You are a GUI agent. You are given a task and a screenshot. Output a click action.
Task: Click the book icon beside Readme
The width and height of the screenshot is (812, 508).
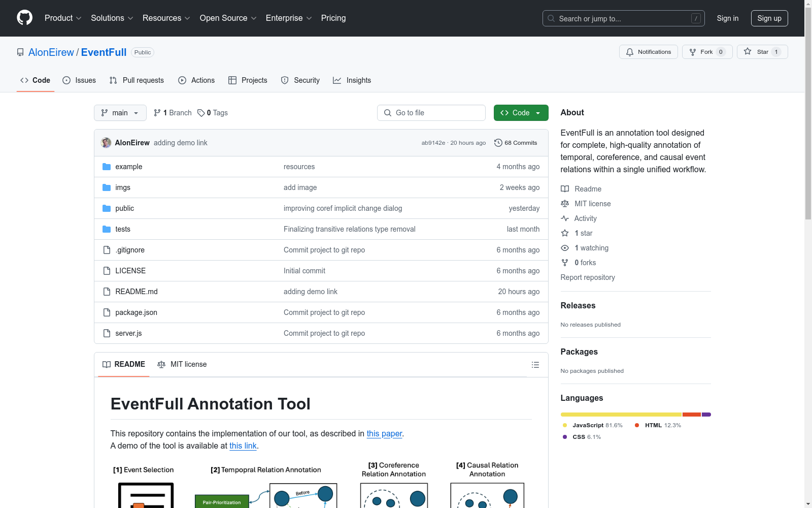565,189
